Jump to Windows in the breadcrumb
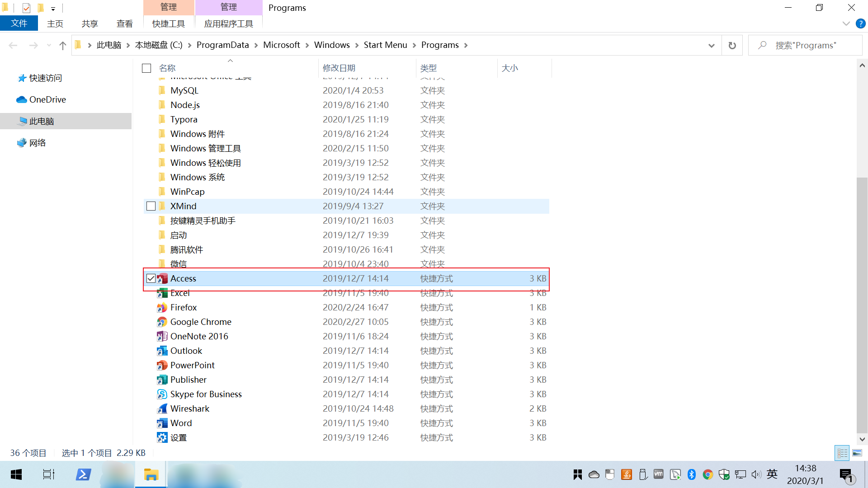The image size is (868, 488). [332, 45]
